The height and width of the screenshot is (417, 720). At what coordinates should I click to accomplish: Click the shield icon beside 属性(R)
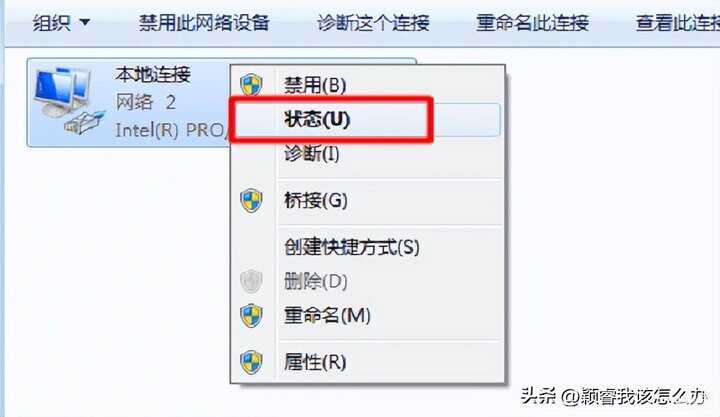251,362
